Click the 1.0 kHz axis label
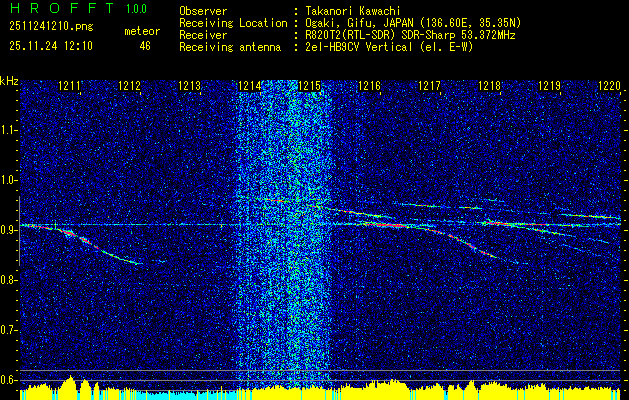This screenshot has width=629, height=400. 9,180
